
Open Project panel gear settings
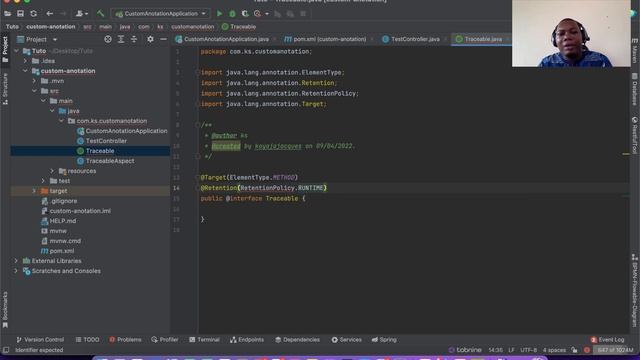click(x=150, y=39)
